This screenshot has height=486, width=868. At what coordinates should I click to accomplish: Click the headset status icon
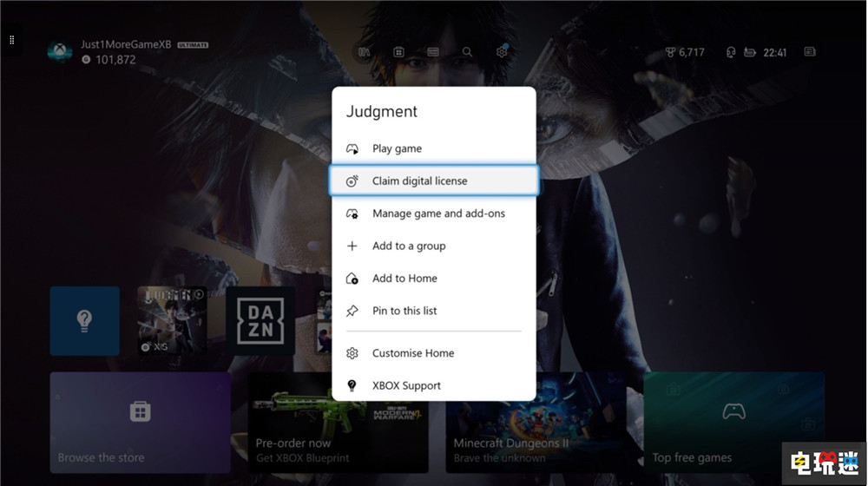(731, 53)
